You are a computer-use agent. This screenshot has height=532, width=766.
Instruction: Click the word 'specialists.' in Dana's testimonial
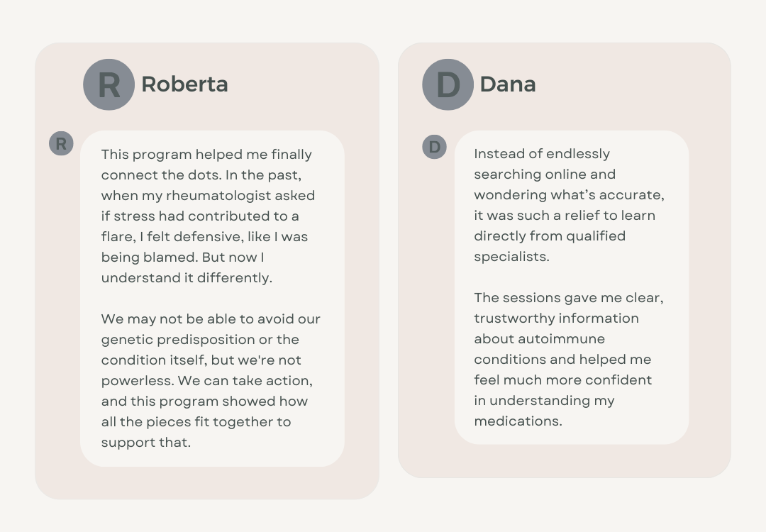pos(511,257)
